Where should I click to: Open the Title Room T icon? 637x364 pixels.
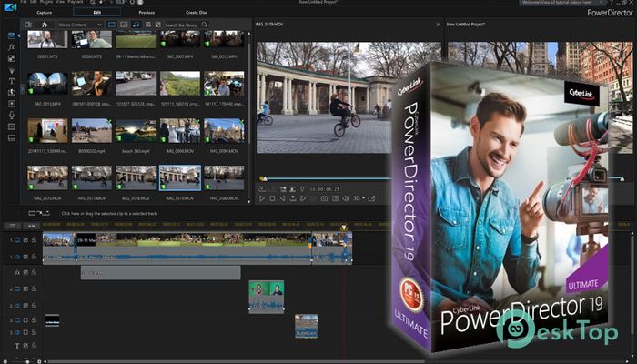coord(11,81)
